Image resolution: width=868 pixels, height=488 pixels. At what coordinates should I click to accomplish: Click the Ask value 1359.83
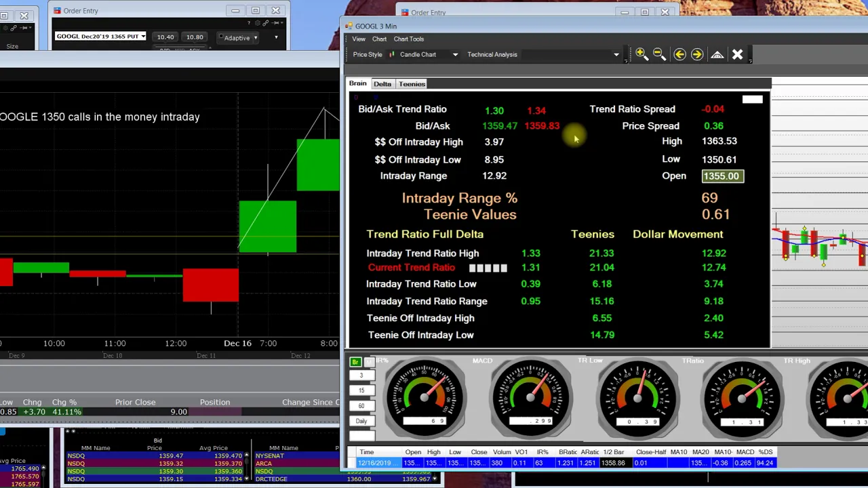(x=542, y=126)
